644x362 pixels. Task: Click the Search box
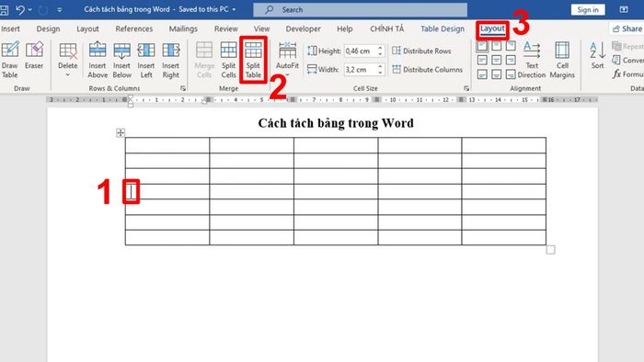coord(361,9)
